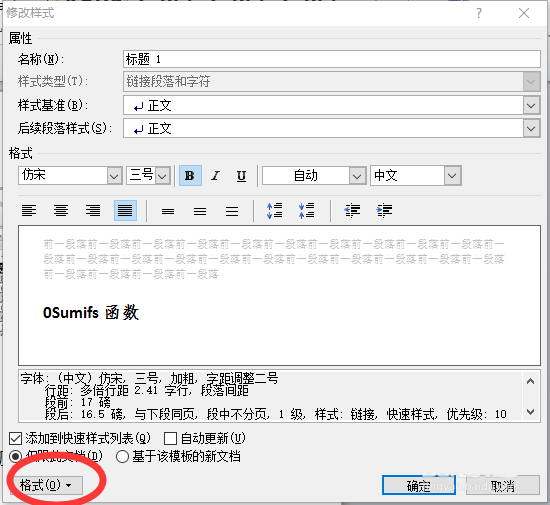Select justified alignment icon

pyautogui.click(x=125, y=211)
